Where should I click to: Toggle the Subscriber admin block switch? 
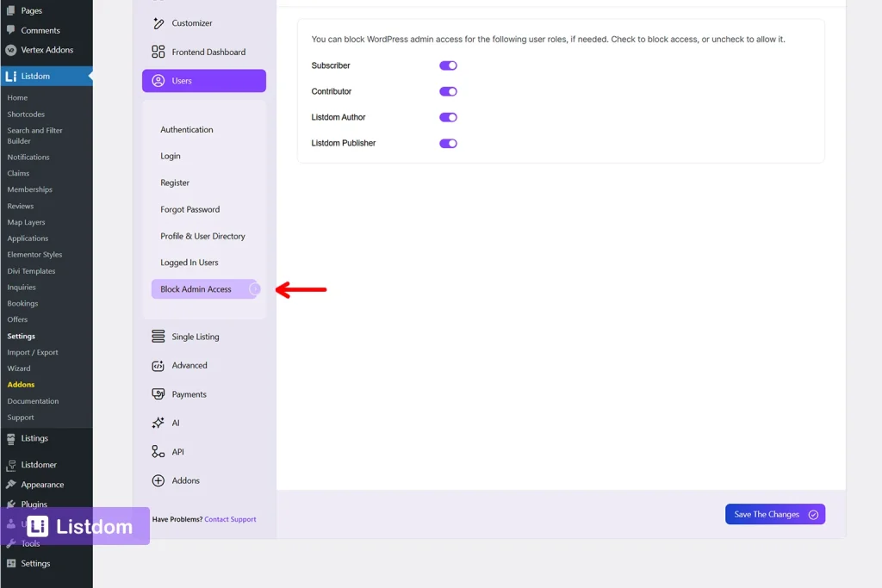(x=448, y=65)
